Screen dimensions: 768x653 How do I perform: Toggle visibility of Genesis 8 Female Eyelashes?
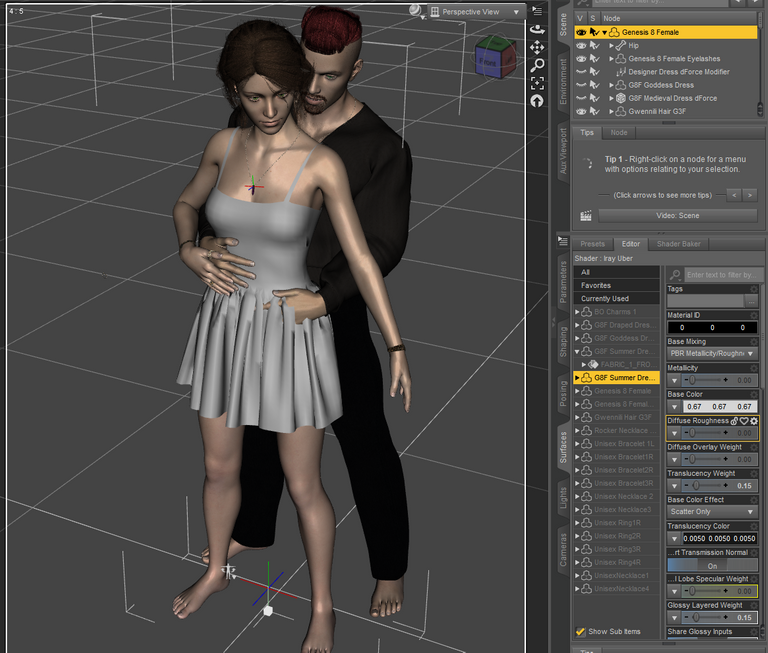581,59
